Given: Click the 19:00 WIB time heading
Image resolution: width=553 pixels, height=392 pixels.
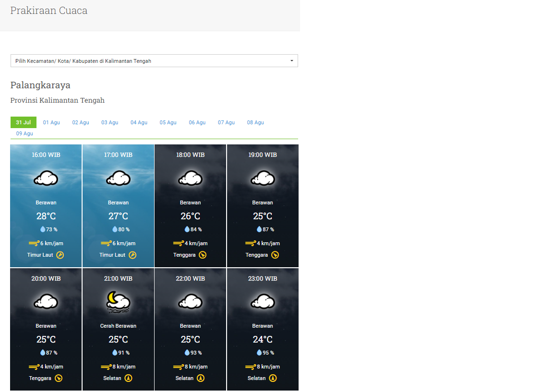Looking at the screenshot, I should click(x=263, y=155).
